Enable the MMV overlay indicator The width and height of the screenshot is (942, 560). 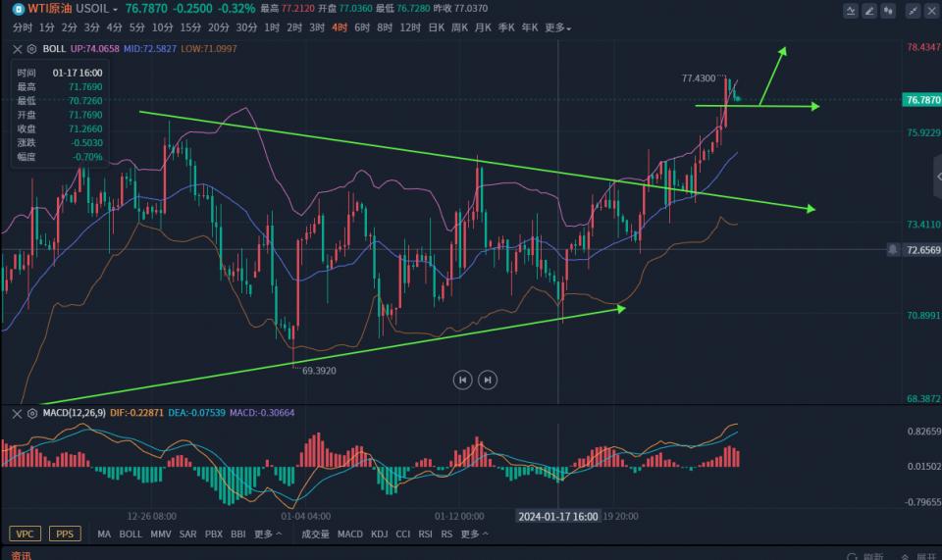coord(160,534)
